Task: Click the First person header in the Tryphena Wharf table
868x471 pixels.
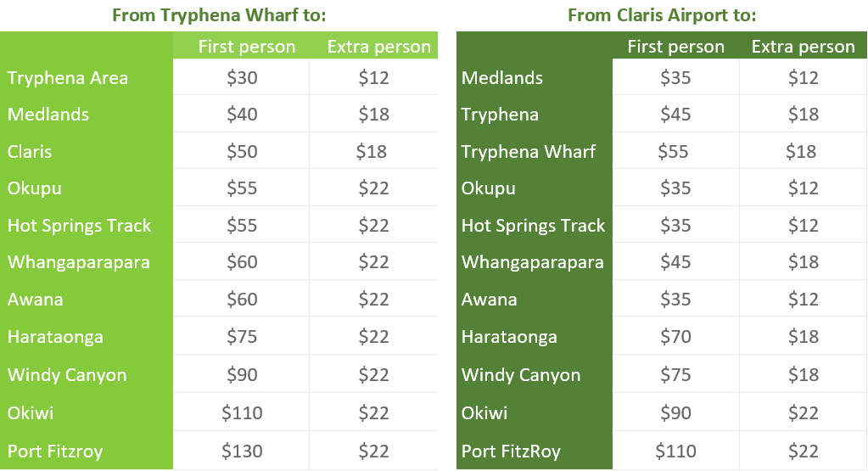Action: point(247,47)
